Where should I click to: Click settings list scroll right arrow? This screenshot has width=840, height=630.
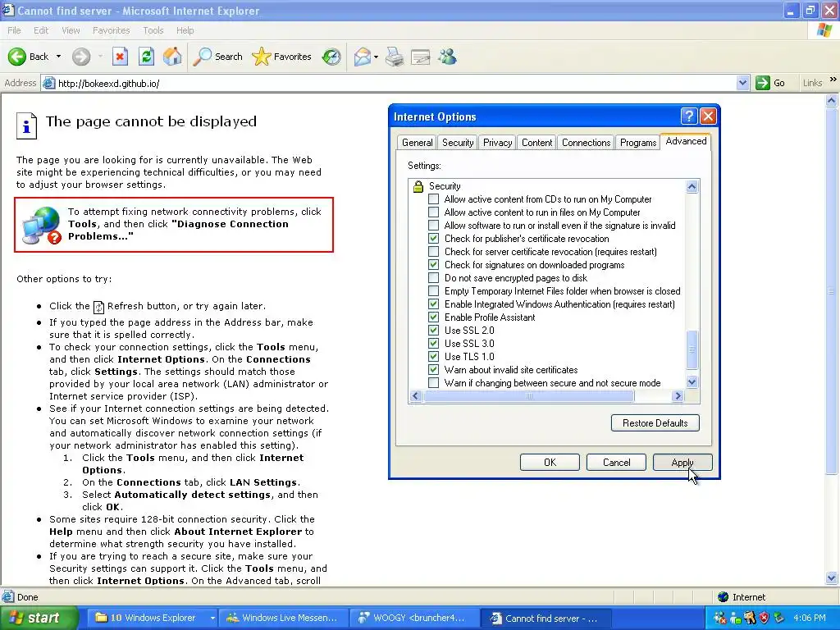[x=678, y=396]
